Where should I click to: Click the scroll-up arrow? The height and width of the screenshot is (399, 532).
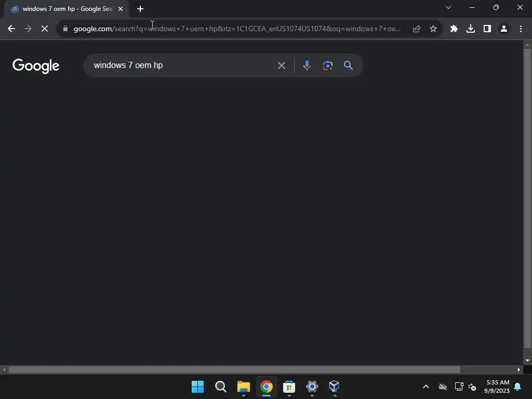pos(527,45)
